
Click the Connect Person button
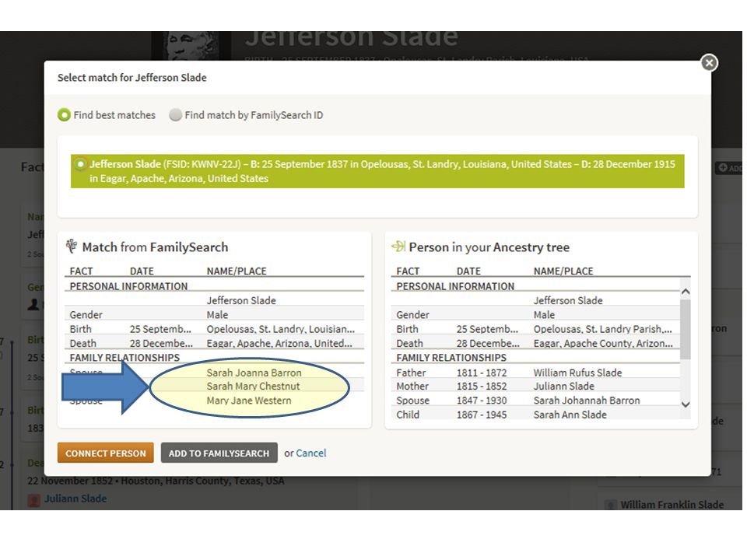[x=105, y=453]
